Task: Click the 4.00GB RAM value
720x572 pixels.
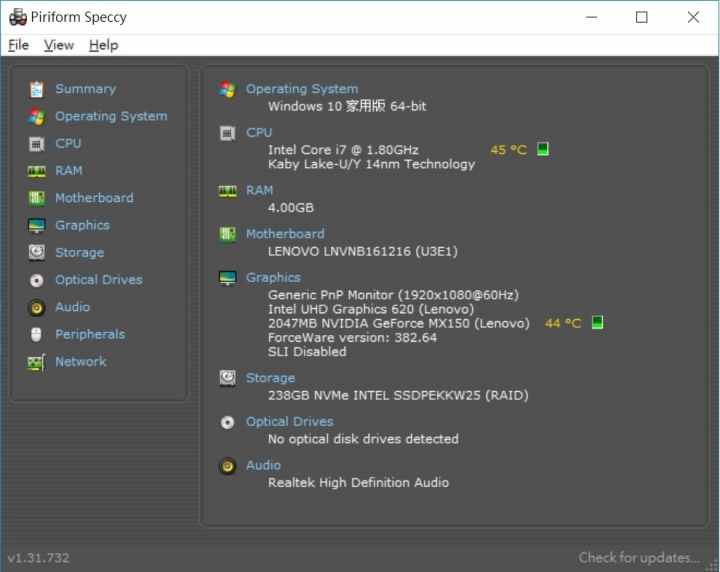Action: 291,207
